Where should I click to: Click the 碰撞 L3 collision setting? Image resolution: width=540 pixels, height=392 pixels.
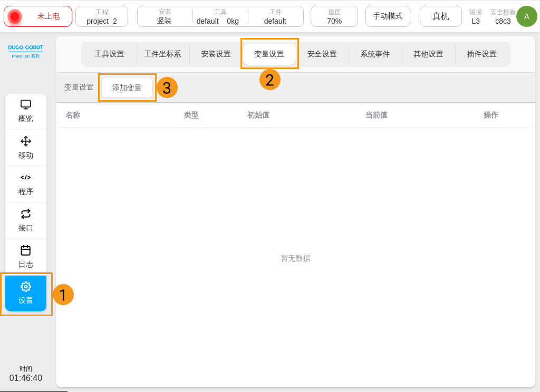tap(475, 16)
